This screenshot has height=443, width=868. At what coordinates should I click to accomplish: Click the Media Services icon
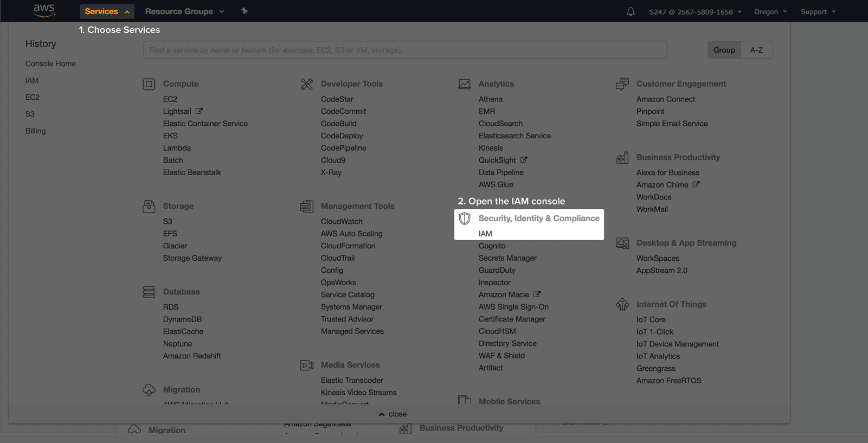307,365
